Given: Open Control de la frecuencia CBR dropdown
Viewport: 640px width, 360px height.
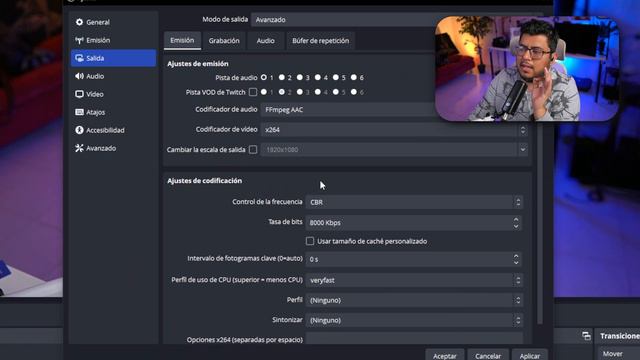Looking at the screenshot, I should pos(414,202).
